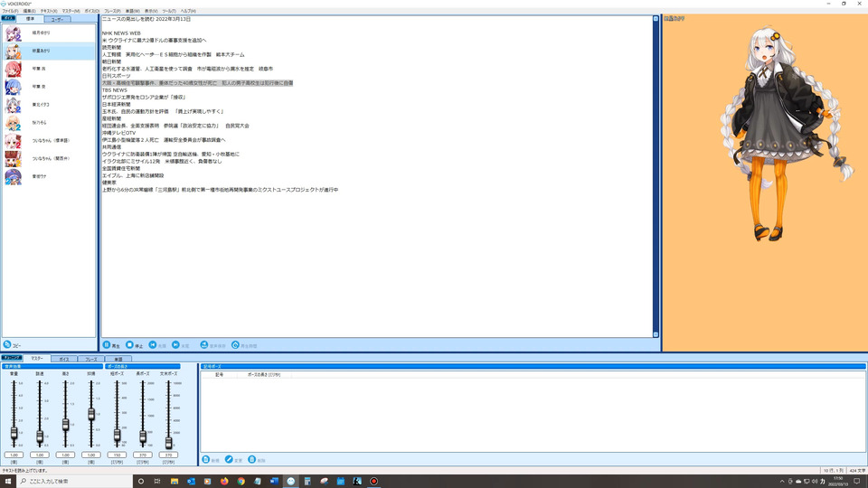Select the ついなちゃん（標準語）voice preset avatar
The image size is (868, 488).
click(x=14, y=141)
